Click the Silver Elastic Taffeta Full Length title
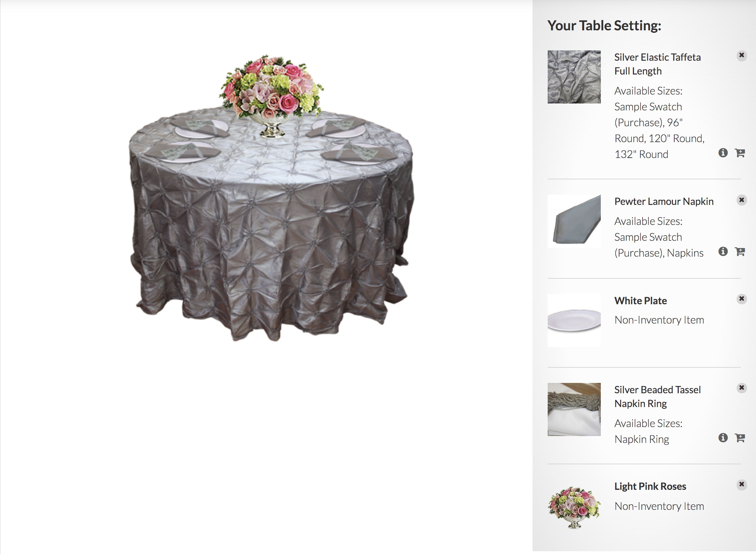The image size is (756, 554). point(657,64)
